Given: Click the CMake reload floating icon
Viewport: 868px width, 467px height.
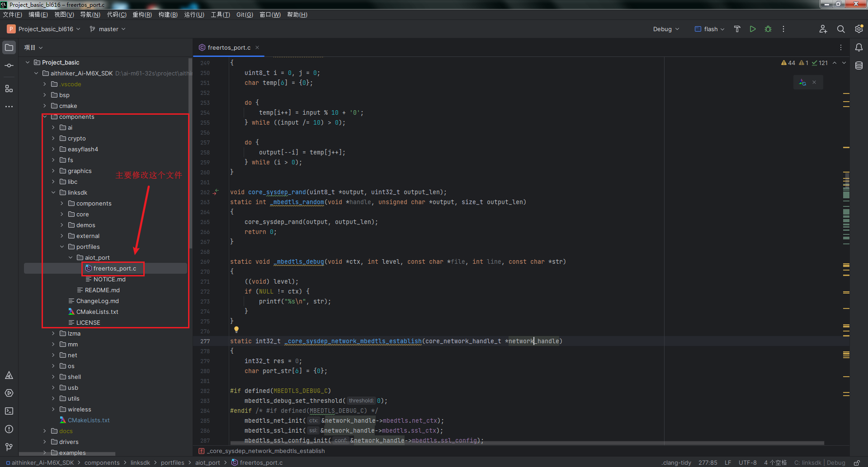Looking at the screenshot, I should tap(802, 82).
